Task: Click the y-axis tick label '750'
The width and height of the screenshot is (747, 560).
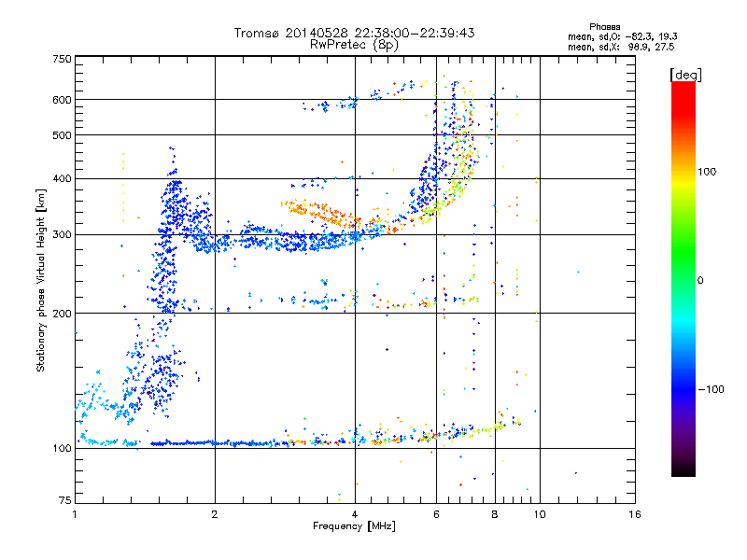Action: 63,59
